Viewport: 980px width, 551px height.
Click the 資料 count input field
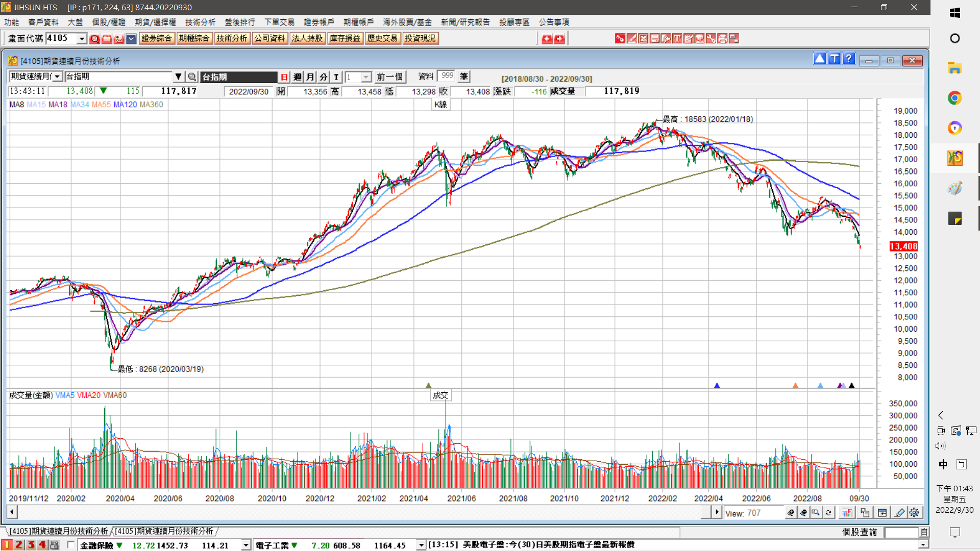pos(447,77)
